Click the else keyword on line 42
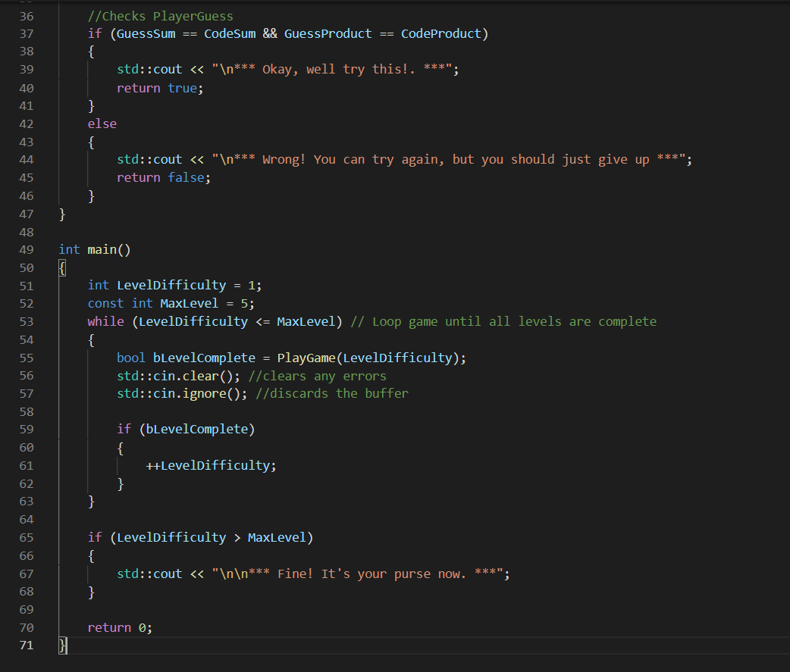This screenshot has height=672, width=790. point(102,123)
